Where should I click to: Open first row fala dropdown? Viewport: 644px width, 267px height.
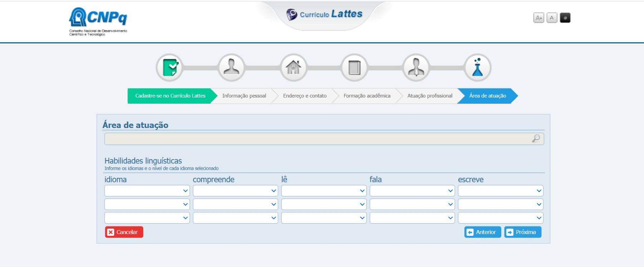412,191
